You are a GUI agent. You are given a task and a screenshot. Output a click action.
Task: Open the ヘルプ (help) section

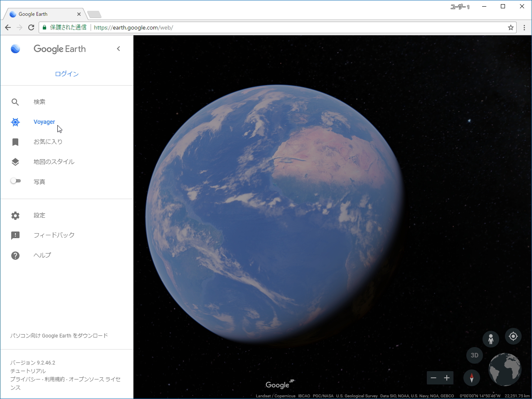(x=42, y=255)
